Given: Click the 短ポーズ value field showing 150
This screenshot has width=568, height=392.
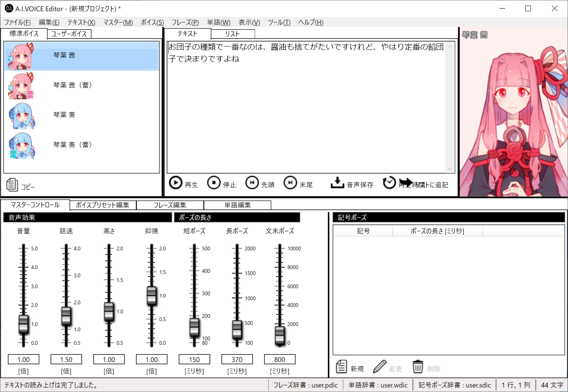Looking at the screenshot, I should 194,359.
